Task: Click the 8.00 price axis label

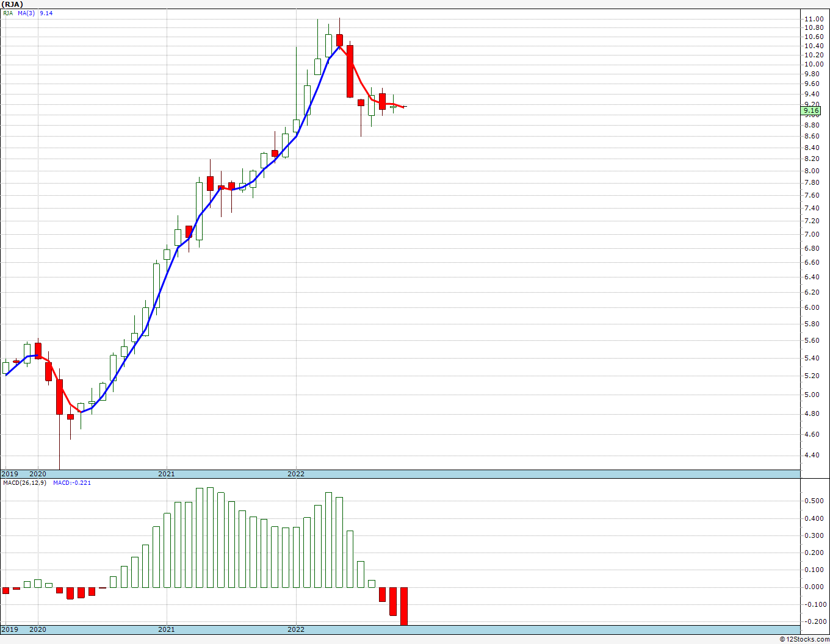Action: 812,171
